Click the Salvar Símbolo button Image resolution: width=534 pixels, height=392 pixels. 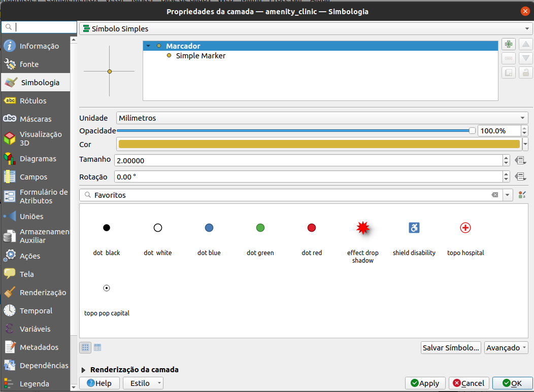click(x=451, y=347)
